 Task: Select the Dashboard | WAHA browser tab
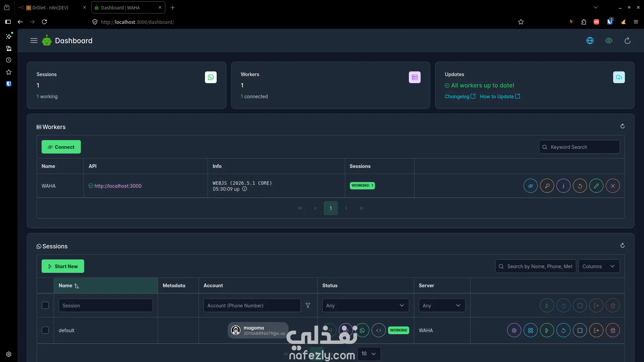128,7
